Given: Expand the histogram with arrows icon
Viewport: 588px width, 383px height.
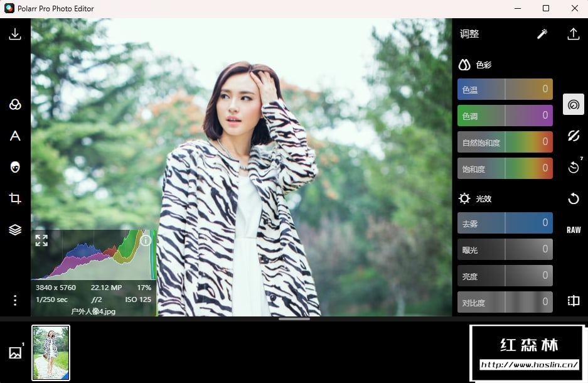Looking at the screenshot, I should [x=41, y=240].
